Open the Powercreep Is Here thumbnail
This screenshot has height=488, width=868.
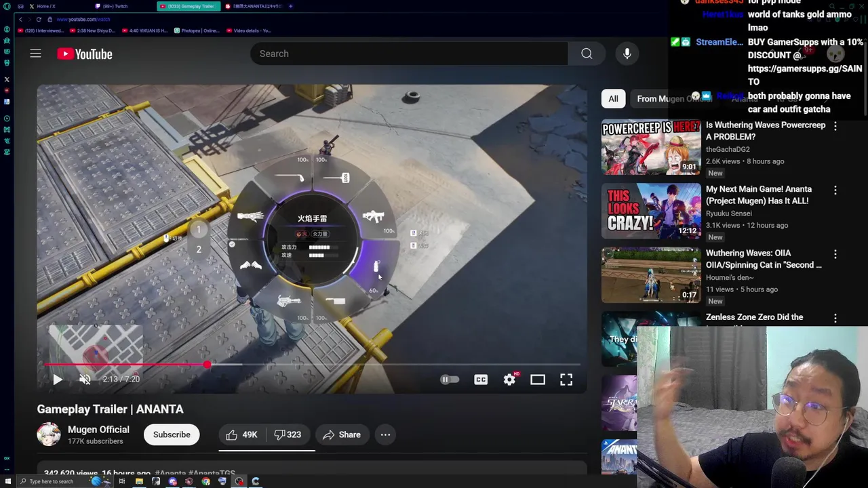(651, 147)
